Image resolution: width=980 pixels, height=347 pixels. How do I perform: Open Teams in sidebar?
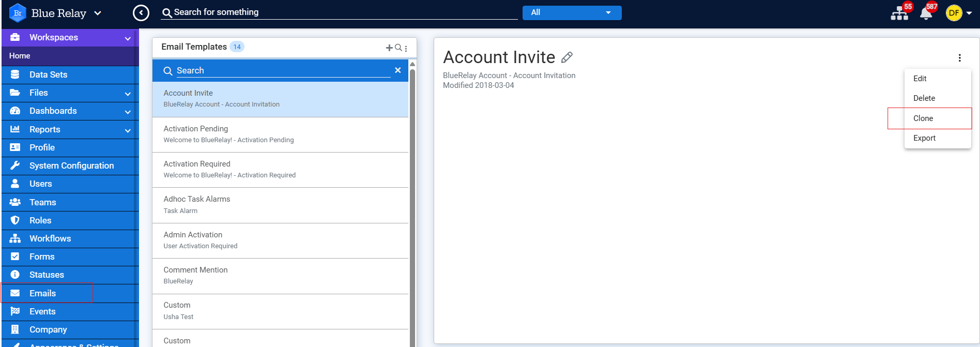42,202
